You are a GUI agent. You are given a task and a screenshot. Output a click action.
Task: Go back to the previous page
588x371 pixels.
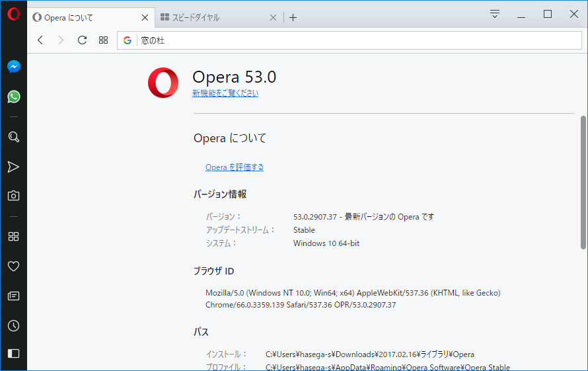point(40,40)
